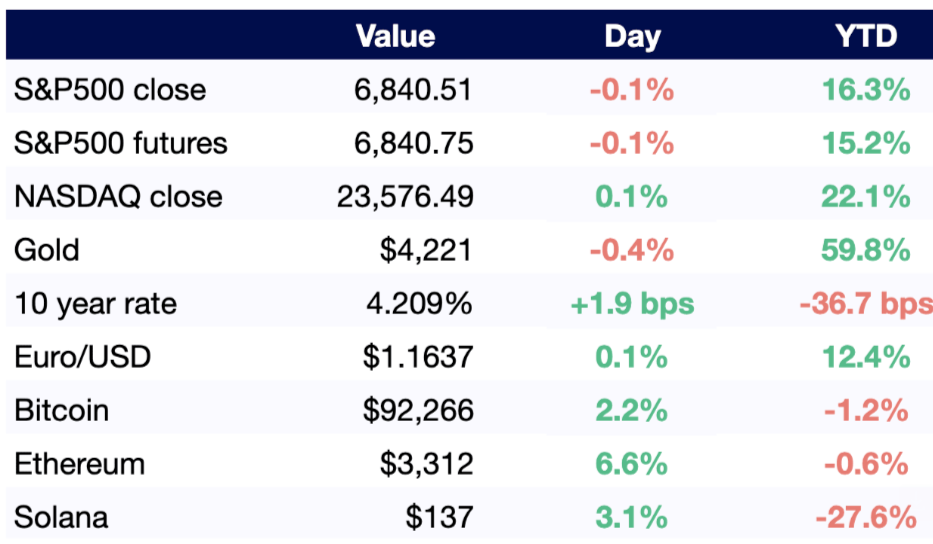Select the S&P500 close row label

click(110, 90)
